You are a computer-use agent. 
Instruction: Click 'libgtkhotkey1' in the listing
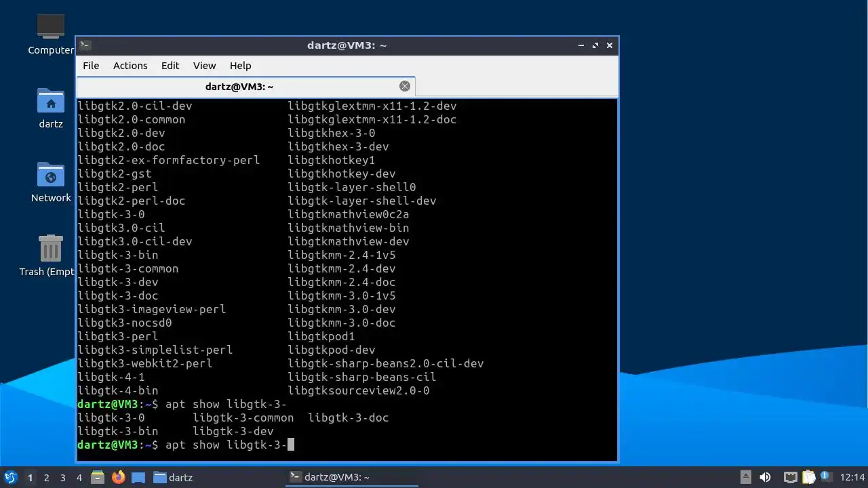[x=332, y=160]
